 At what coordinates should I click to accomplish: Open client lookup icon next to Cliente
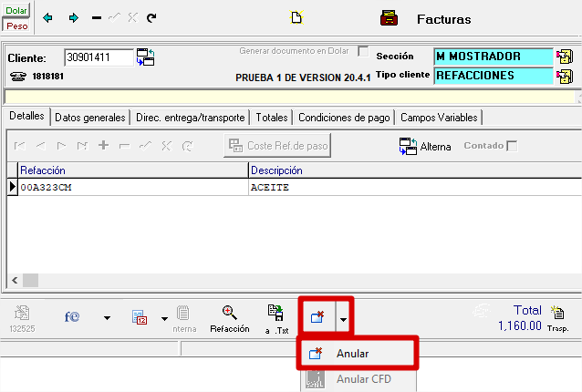point(146,57)
